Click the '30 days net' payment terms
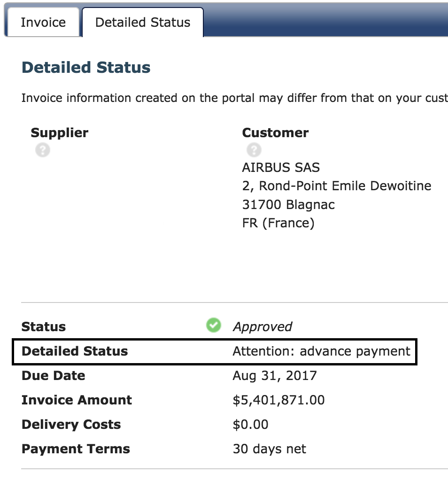448x481 pixels. click(x=269, y=449)
